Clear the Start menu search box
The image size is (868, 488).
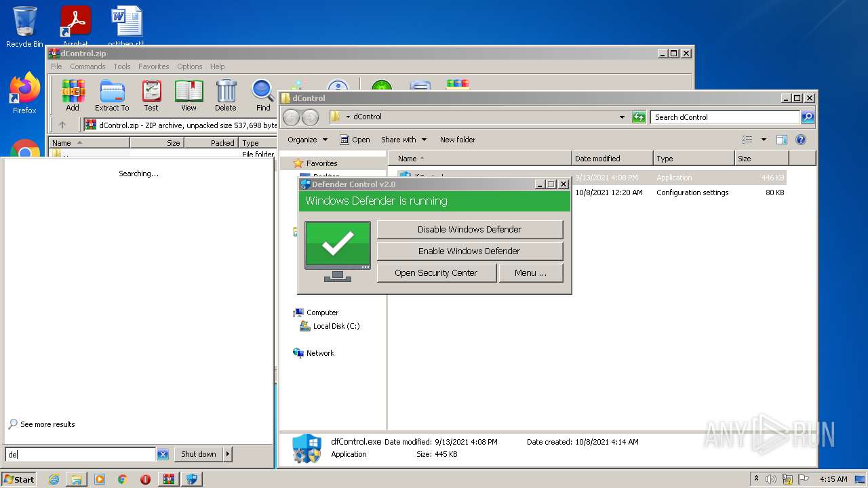[163, 454]
